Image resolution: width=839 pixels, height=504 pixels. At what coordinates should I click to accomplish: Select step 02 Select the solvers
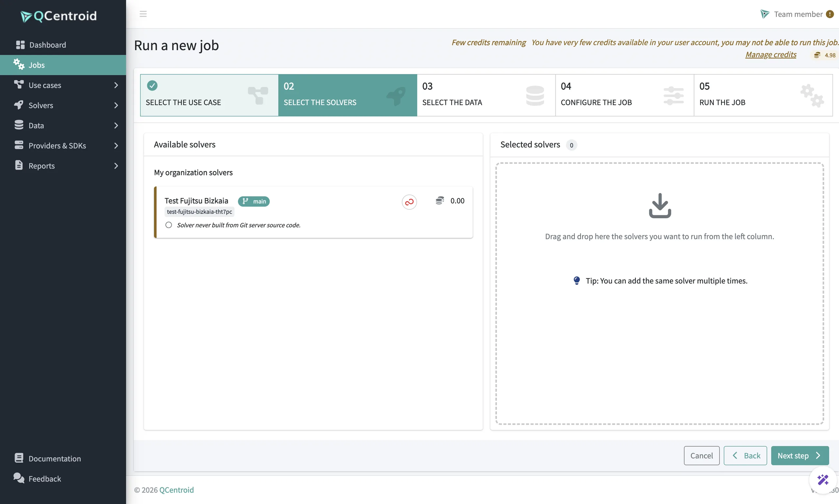click(x=347, y=95)
